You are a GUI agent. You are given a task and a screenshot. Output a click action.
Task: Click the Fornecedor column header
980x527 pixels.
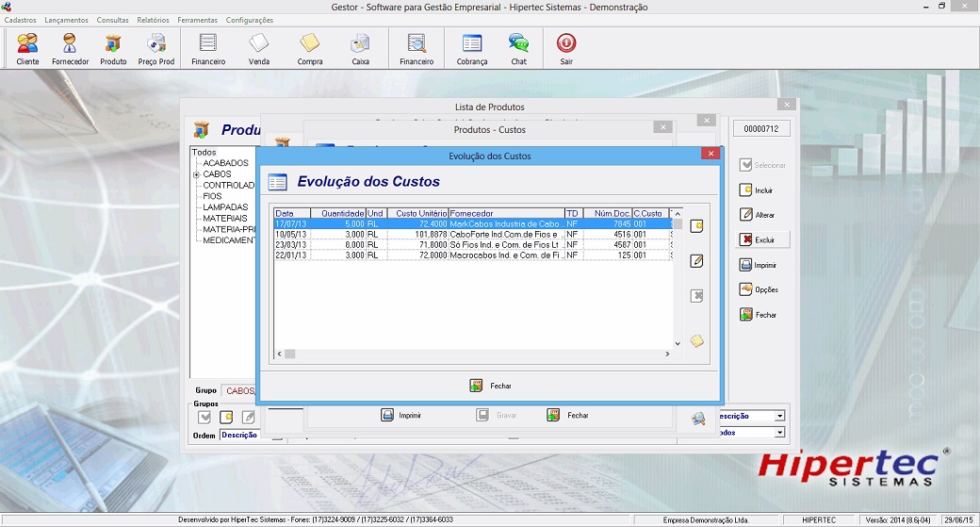click(506, 213)
